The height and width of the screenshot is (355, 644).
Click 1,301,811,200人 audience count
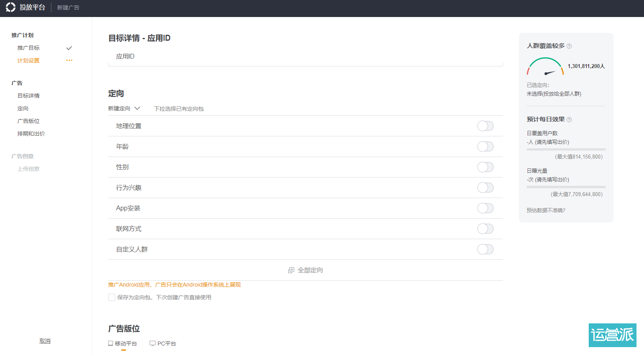[586, 66]
